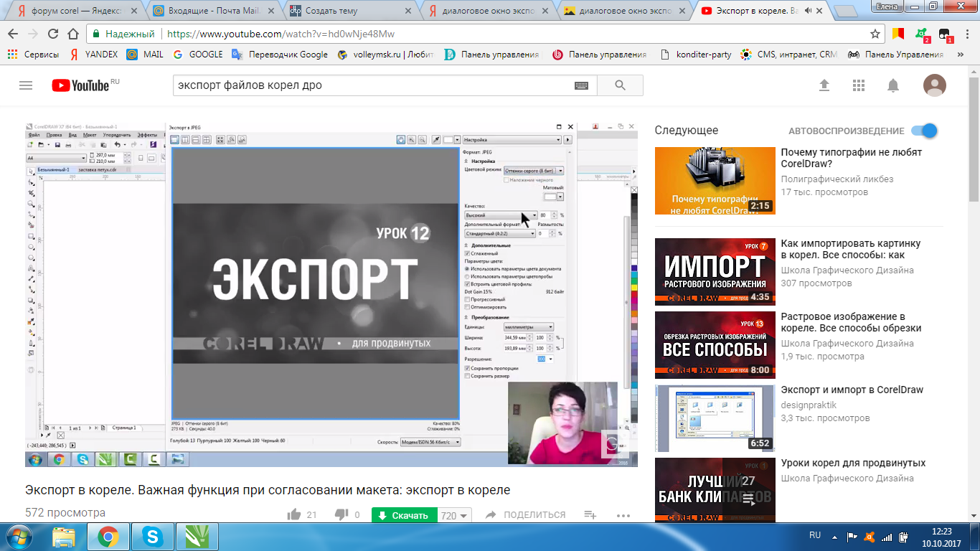Open the CMS, интранет, CRM bookmark
The image size is (980, 551).
789,54
